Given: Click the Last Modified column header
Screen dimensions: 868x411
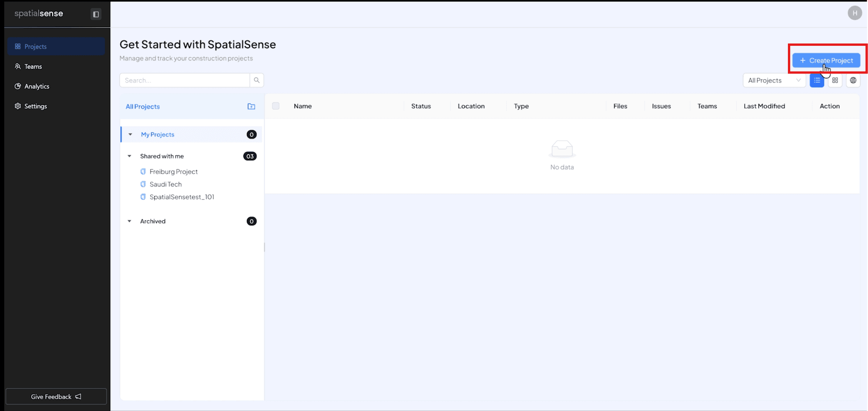Looking at the screenshot, I should pos(764,106).
